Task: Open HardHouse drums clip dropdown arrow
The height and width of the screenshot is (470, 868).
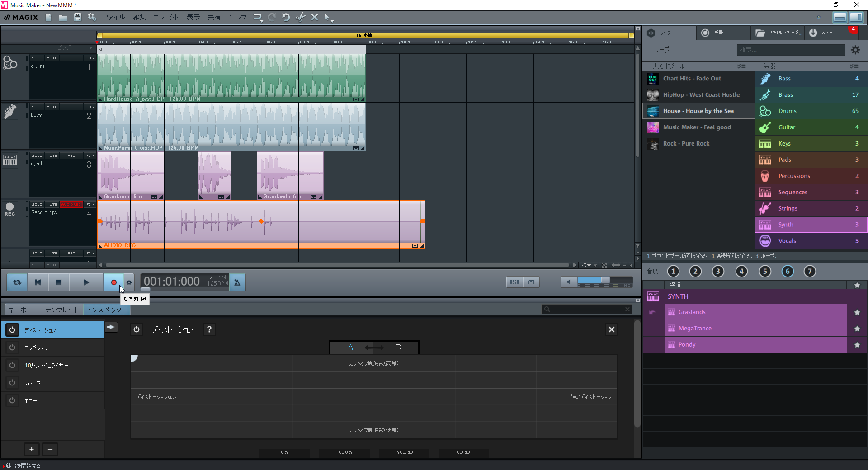Action: [356, 99]
